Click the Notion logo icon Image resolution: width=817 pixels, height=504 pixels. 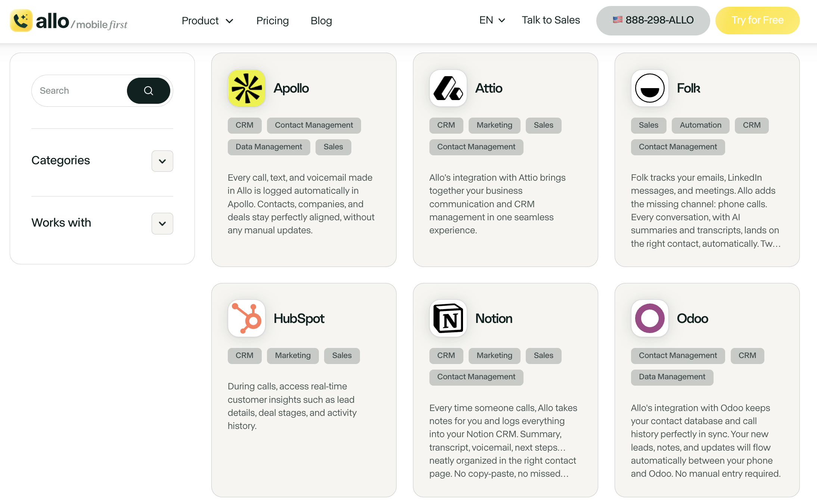[x=448, y=318]
